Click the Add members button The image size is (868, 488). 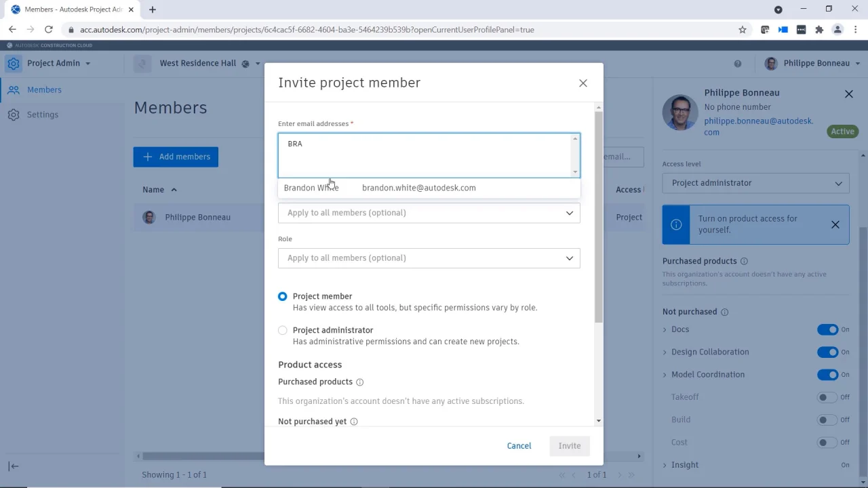176,157
